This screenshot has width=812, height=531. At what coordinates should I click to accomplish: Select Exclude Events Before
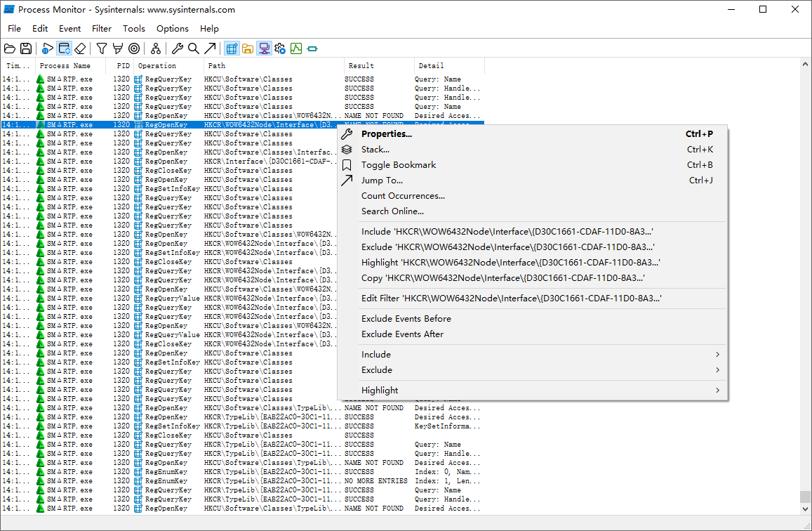tap(533, 319)
